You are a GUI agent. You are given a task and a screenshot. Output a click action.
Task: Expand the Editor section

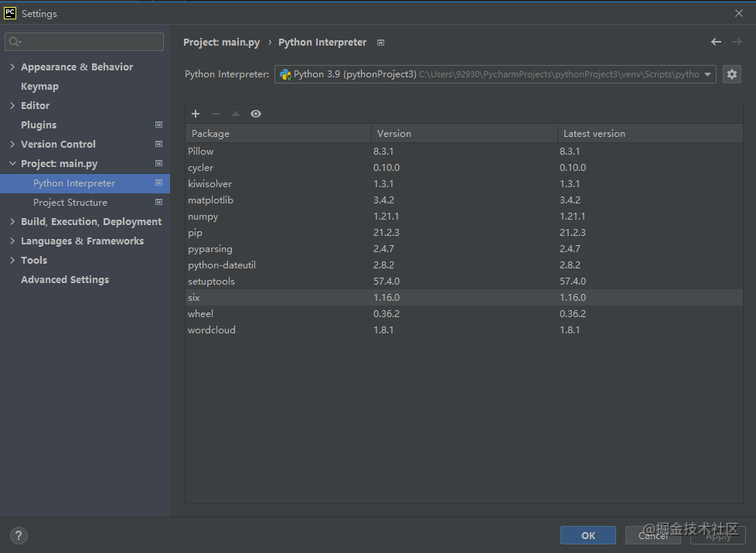12,105
